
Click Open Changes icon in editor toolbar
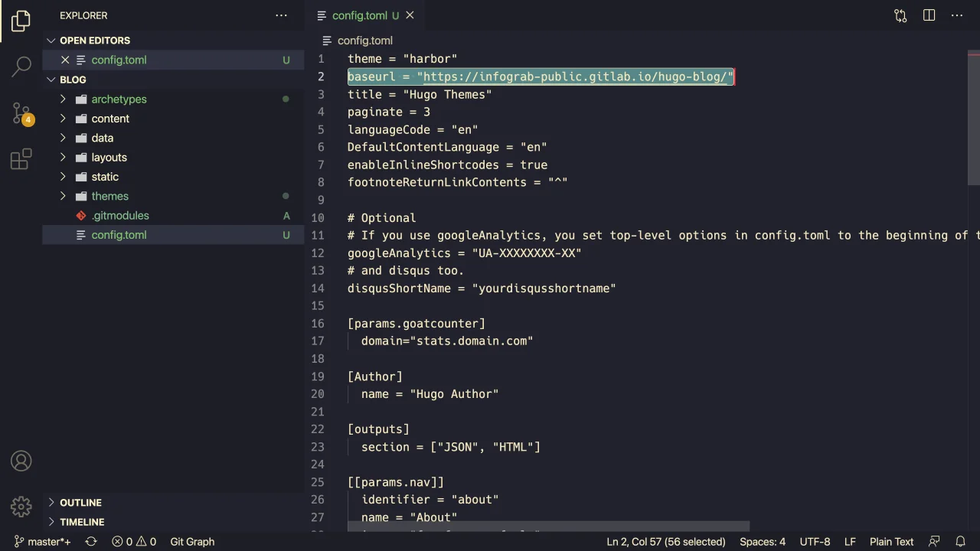tap(900, 15)
